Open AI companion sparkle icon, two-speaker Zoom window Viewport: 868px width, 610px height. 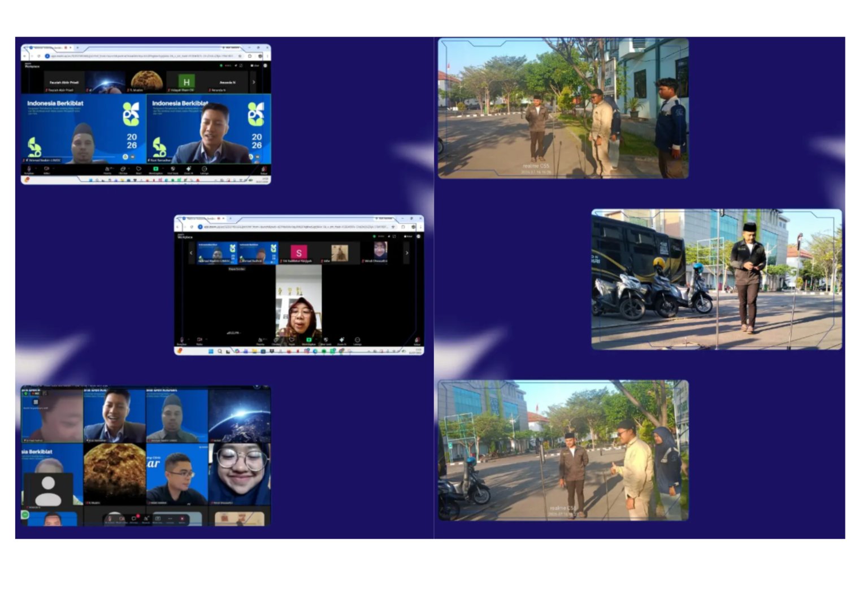pos(189,169)
